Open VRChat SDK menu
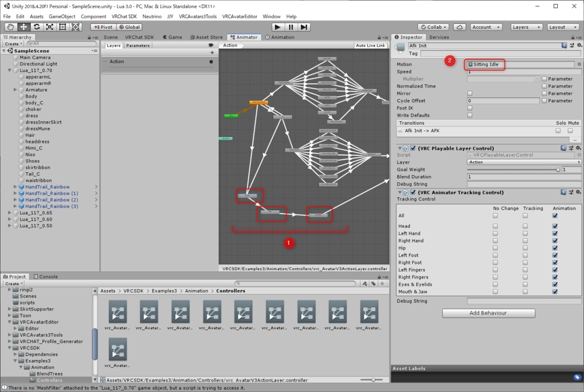This screenshot has height=392, width=584. coord(124,17)
